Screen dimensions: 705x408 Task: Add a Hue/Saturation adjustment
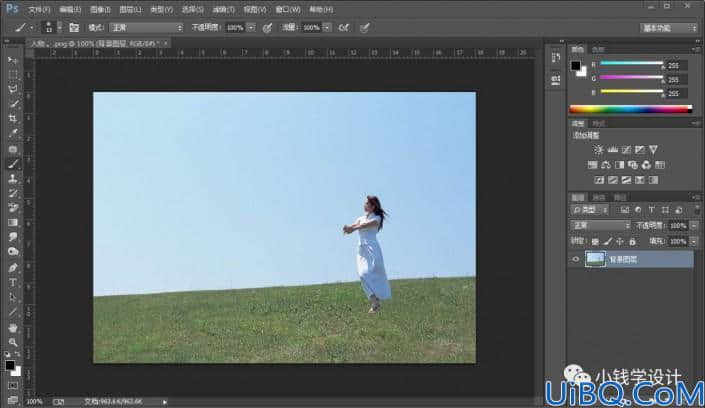(593, 165)
